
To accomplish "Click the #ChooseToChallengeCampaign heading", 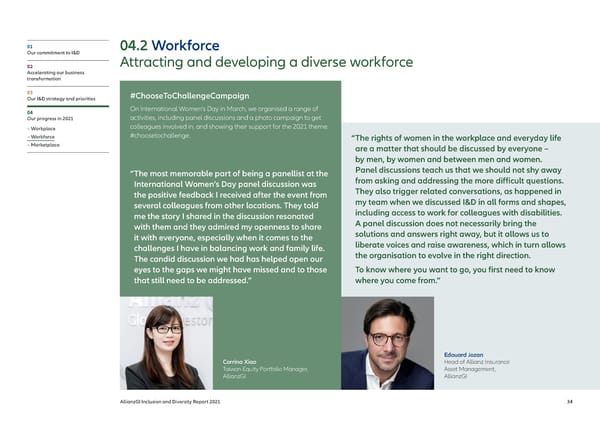I will (x=190, y=96).
